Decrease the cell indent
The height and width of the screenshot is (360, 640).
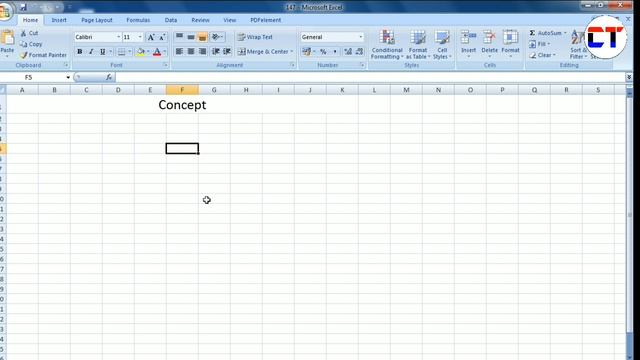pos(216,51)
